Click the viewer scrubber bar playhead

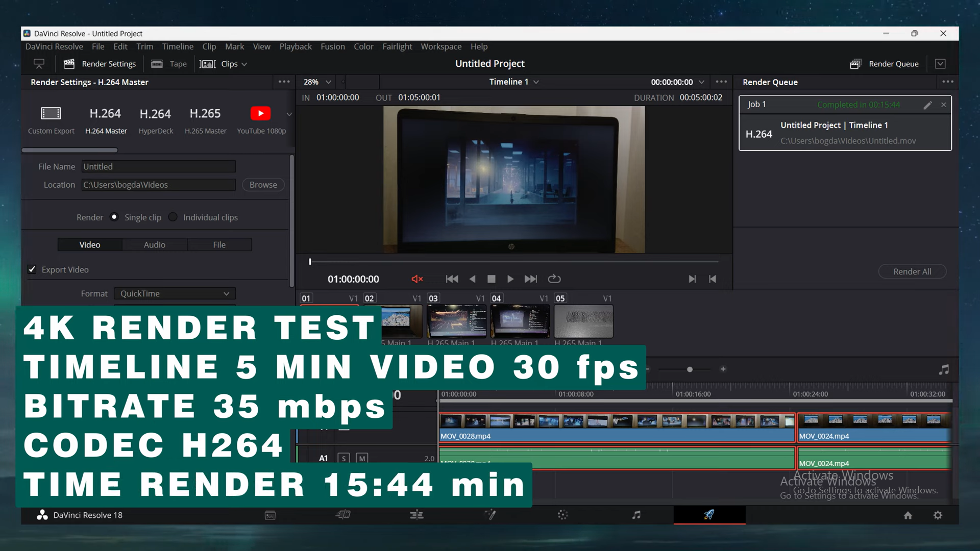310,262
